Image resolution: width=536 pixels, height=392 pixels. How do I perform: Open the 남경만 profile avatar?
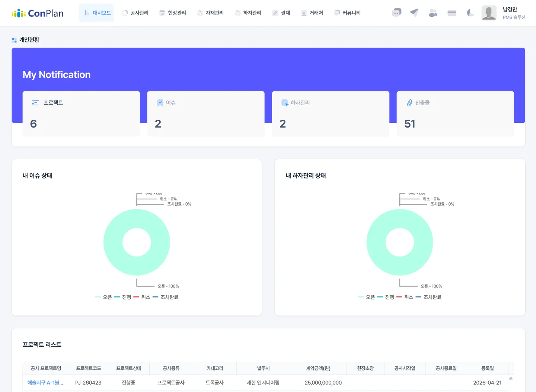click(x=489, y=13)
